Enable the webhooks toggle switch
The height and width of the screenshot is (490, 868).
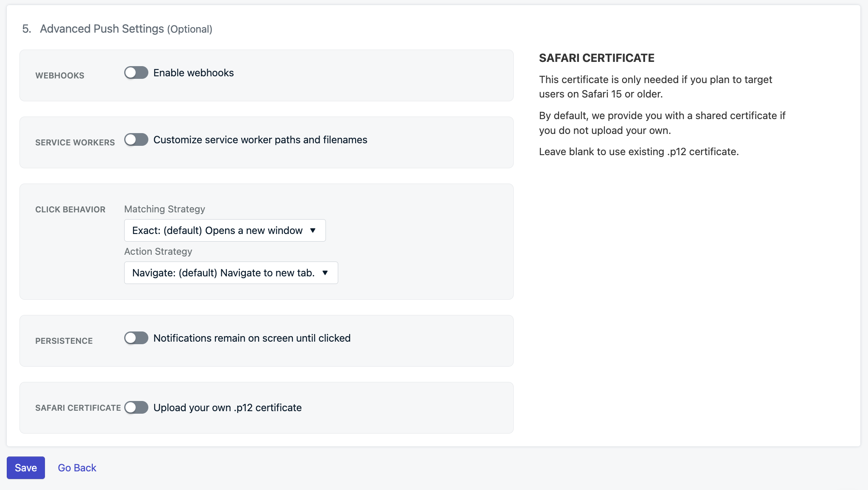click(x=136, y=72)
